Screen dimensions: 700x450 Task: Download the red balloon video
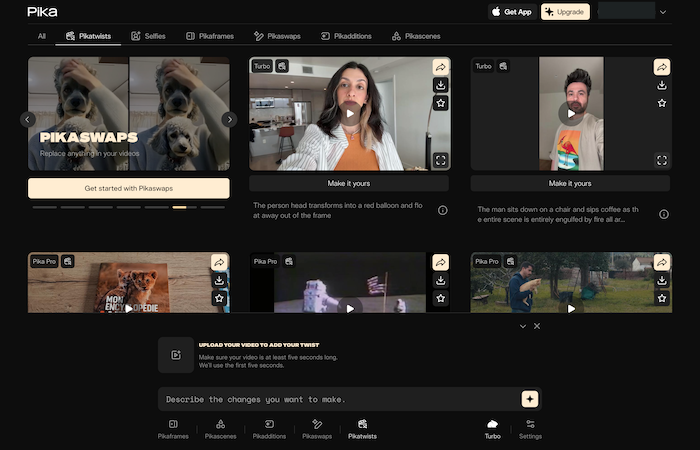pyautogui.click(x=440, y=85)
